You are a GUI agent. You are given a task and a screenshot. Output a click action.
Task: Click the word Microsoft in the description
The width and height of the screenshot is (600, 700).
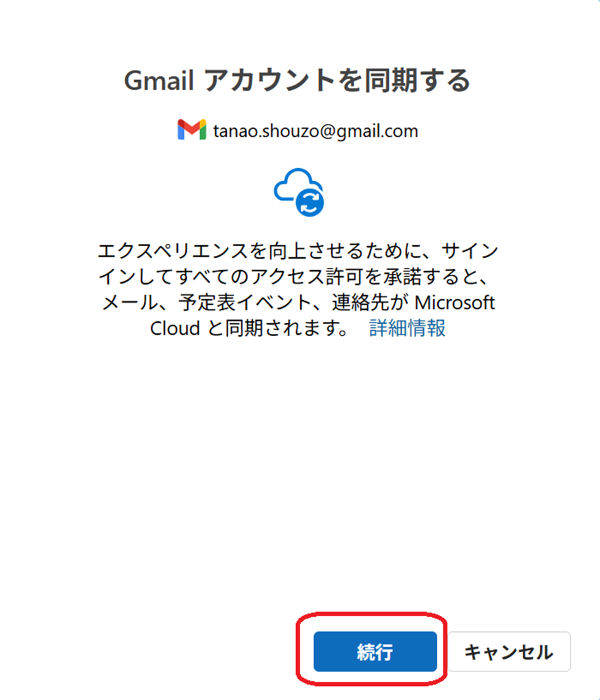[455, 302]
